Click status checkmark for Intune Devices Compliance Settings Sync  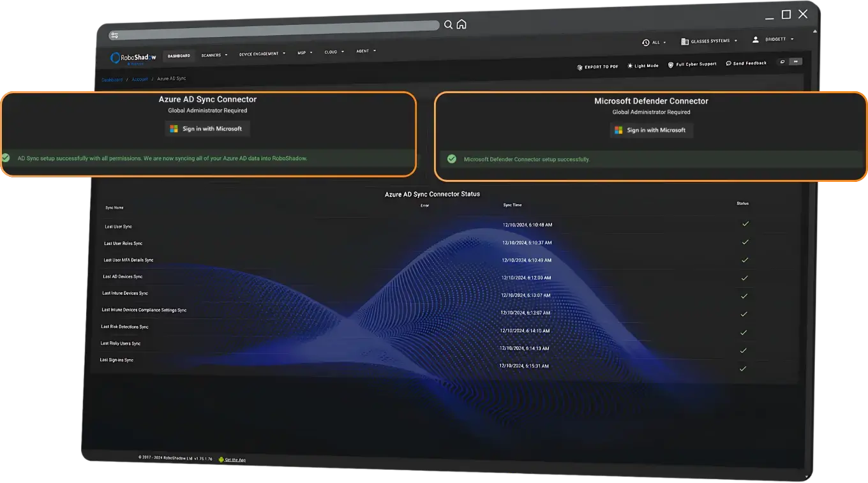(x=744, y=315)
